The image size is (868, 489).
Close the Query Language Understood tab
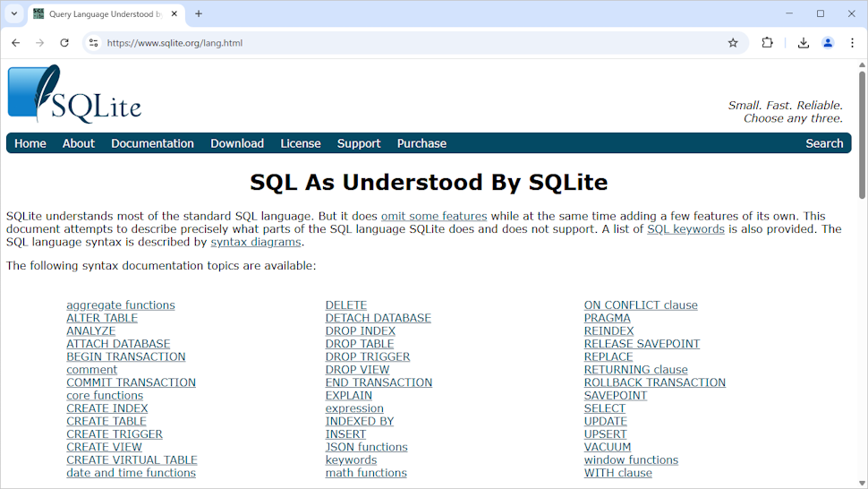(x=174, y=14)
